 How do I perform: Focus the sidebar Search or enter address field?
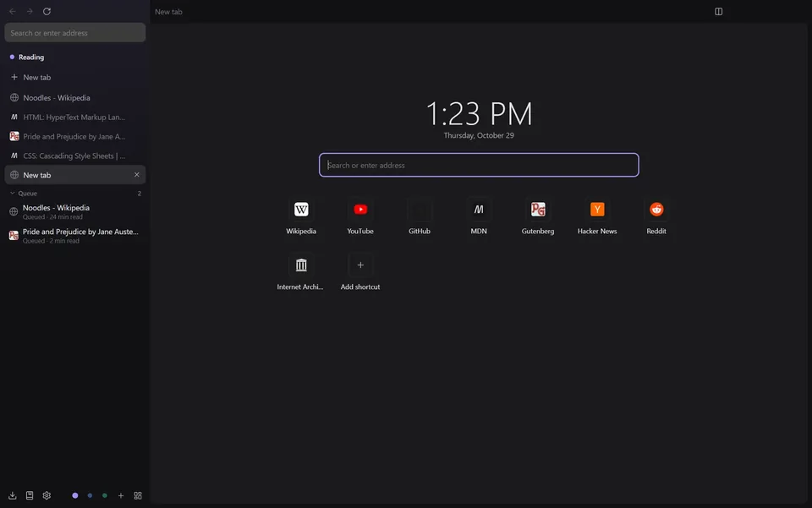[x=75, y=33]
